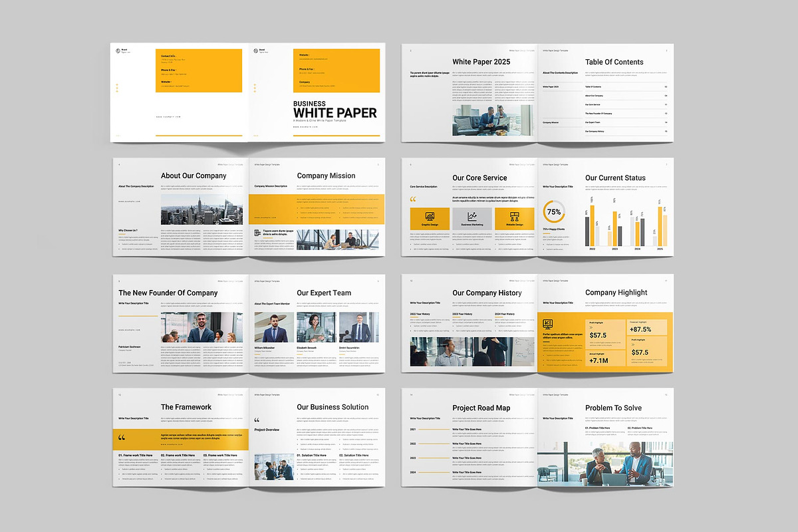Viewport: 798px width, 532px height.
Task: Click the quote mark in The Framework yellow band
Action: click(x=121, y=438)
